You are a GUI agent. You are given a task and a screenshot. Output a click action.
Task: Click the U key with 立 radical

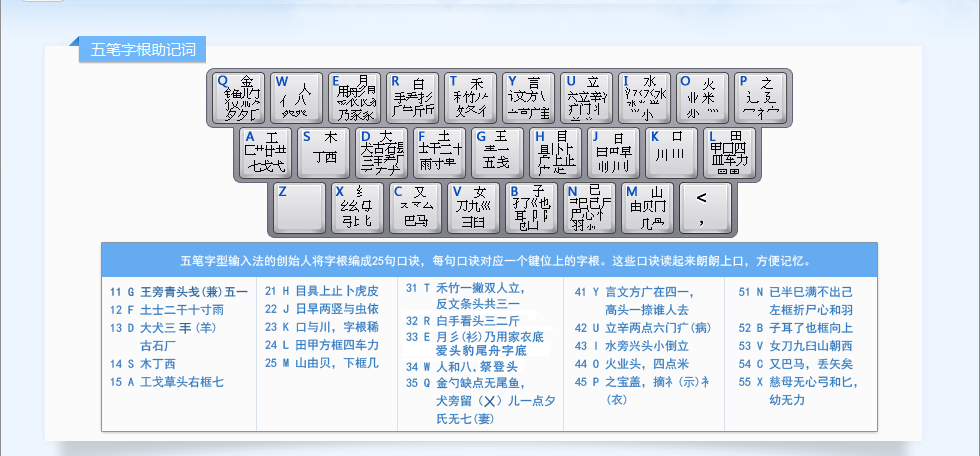pyautogui.click(x=586, y=98)
